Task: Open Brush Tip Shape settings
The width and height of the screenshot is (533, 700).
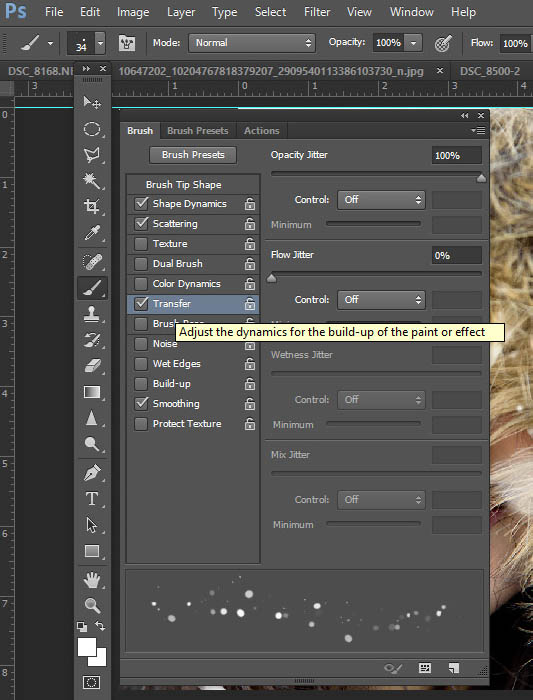Action: 183,184
